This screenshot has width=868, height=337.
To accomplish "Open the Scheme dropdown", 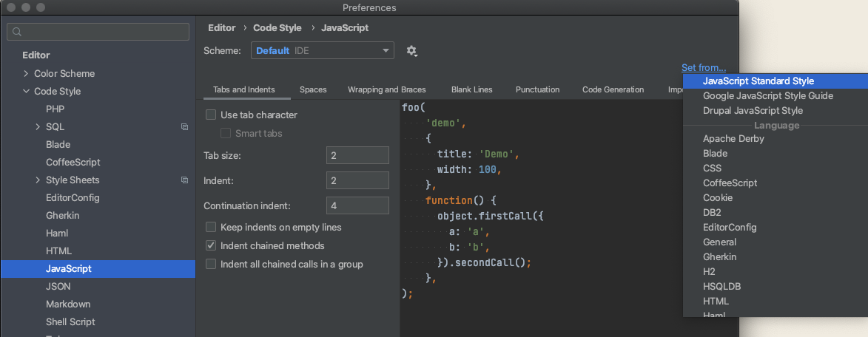I will pyautogui.click(x=323, y=50).
